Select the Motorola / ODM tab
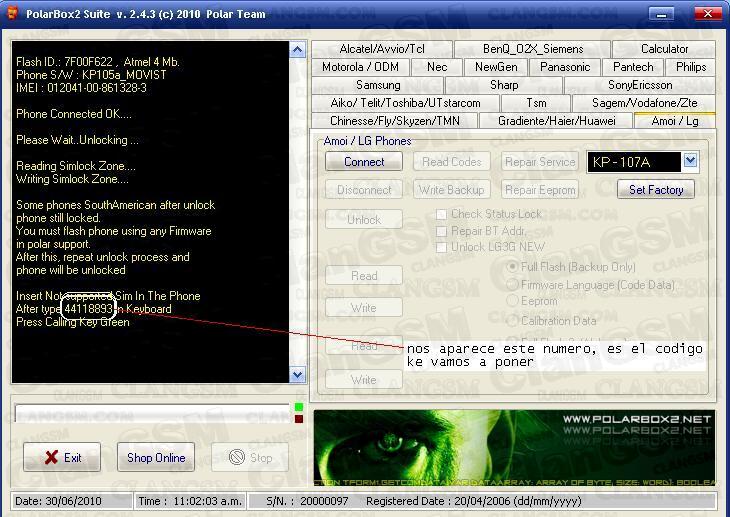The width and height of the screenshot is (730, 517). (360, 67)
